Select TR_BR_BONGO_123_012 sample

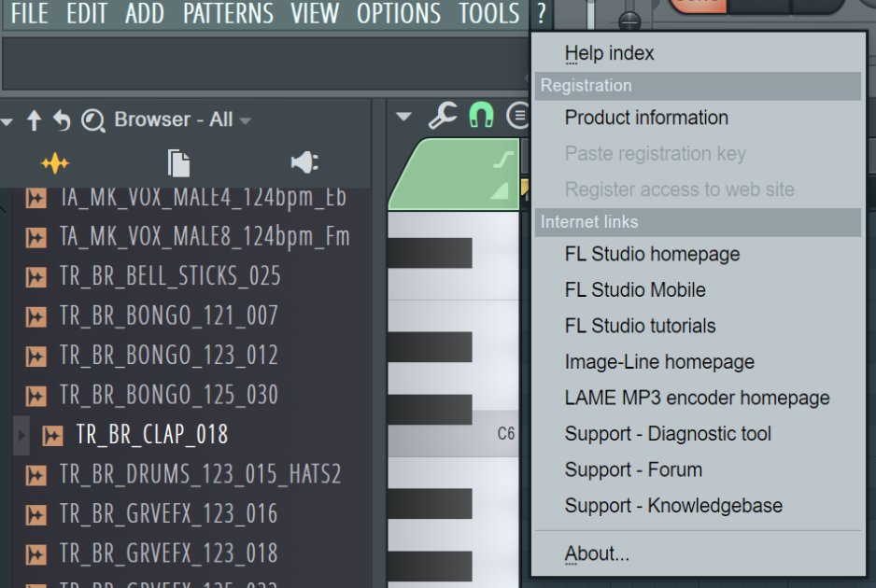click(169, 356)
